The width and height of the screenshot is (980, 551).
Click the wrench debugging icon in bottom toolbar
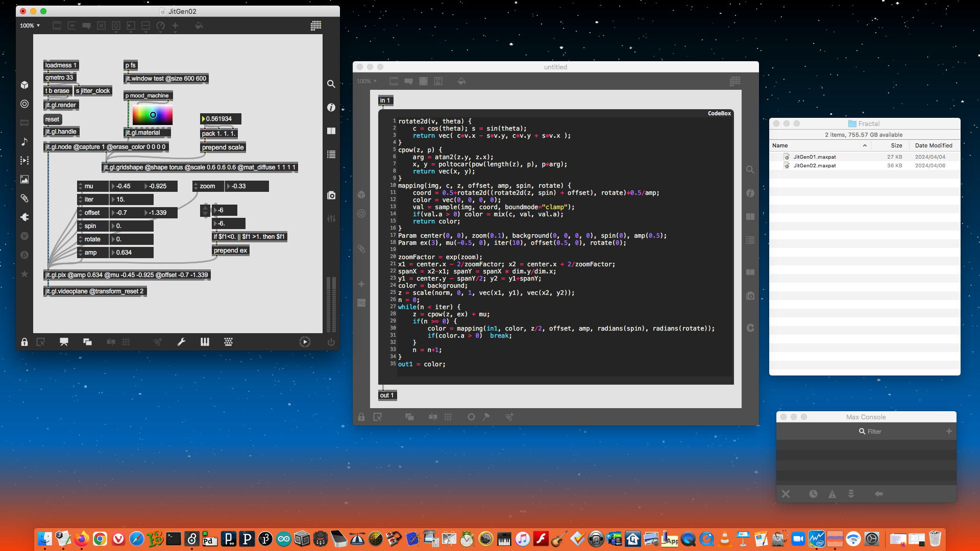point(181,342)
